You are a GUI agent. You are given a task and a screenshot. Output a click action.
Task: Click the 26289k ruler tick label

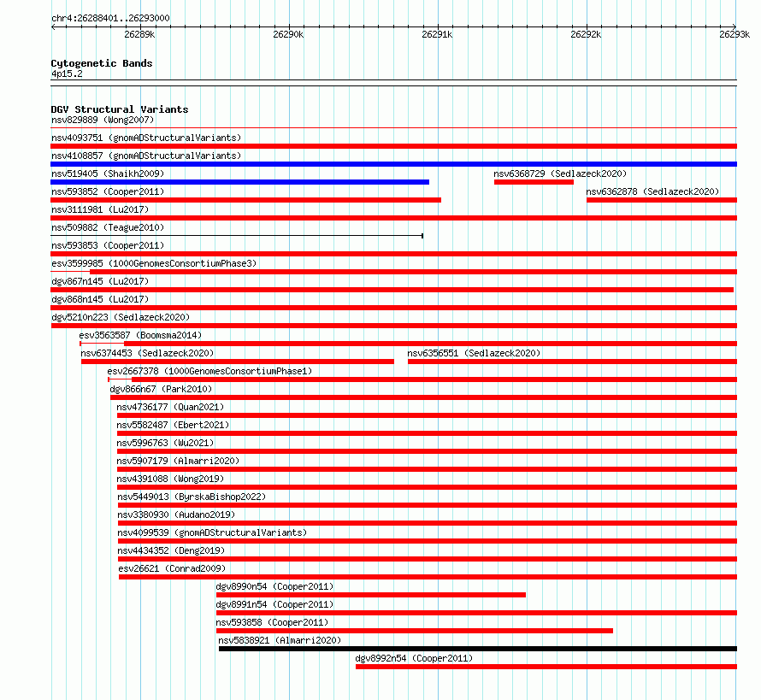pyautogui.click(x=139, y=34)
